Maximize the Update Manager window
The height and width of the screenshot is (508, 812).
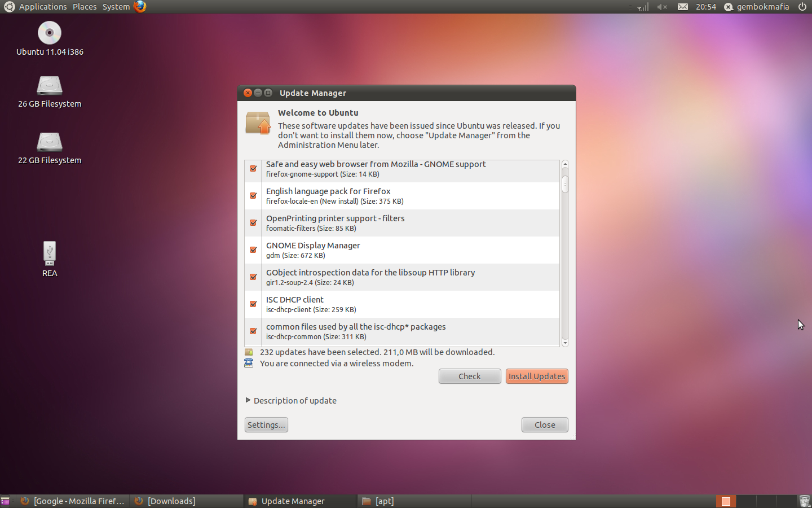(x=268, y=93)
